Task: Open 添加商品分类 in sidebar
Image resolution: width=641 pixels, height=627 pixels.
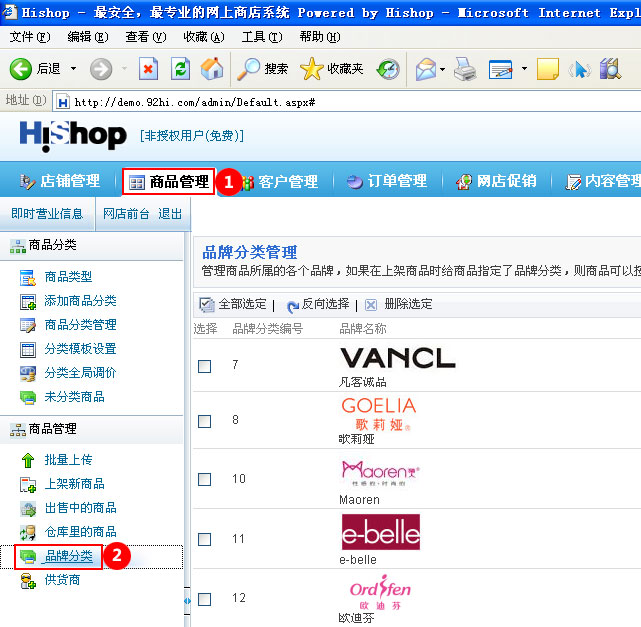Action: (80, 301)
